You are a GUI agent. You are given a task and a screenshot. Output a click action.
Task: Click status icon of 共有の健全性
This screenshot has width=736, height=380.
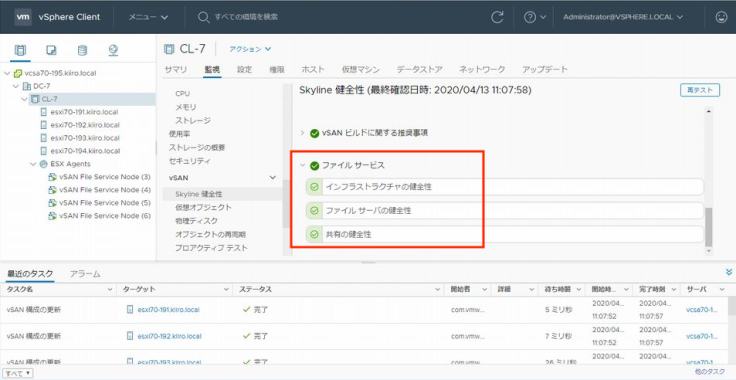tap(314, 235)
